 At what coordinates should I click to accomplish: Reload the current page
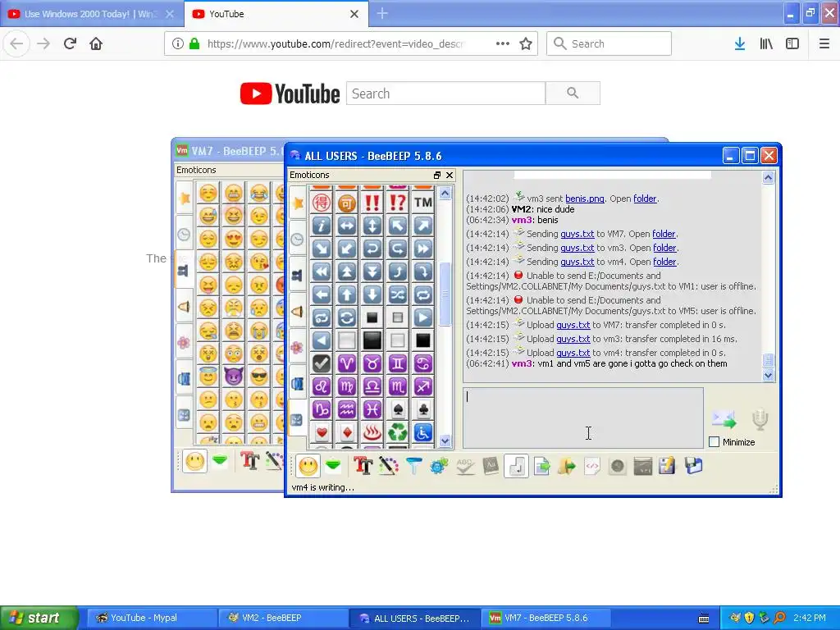[x=70, y=43]
